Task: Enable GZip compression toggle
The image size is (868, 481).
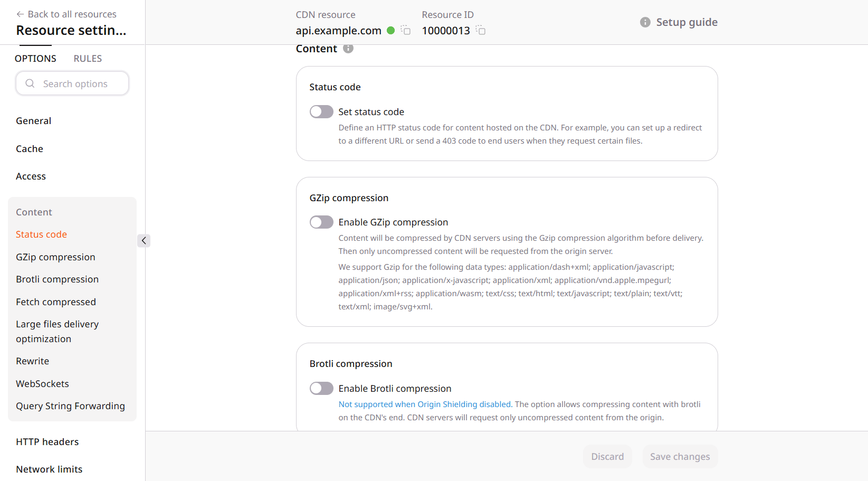Action: [x=321, y=222]
